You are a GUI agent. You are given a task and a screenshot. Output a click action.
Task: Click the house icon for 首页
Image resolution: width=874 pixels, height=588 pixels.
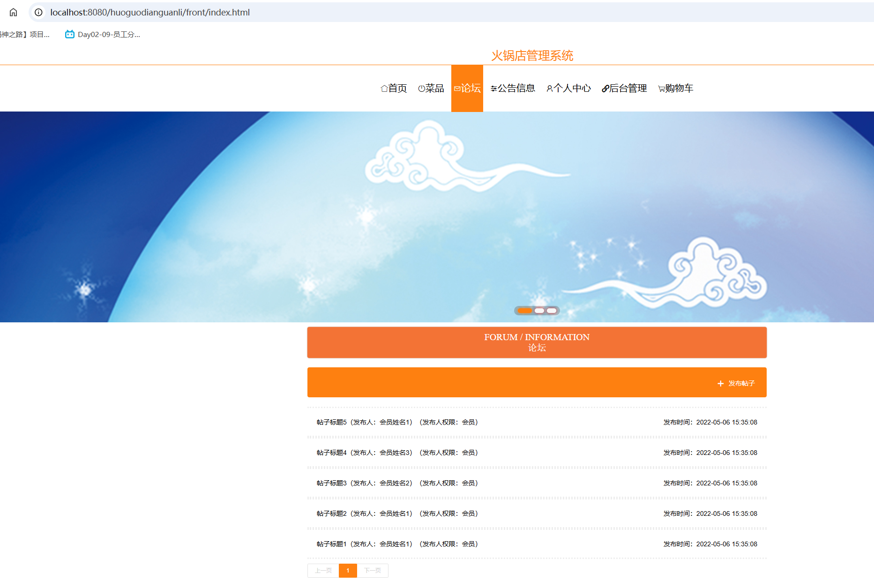pos(384,89)
